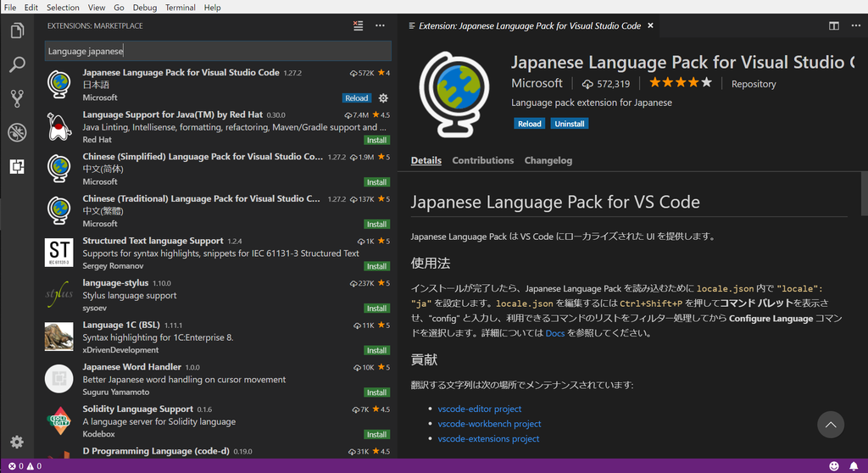Click Reload button in the details header

click(529, 124)
